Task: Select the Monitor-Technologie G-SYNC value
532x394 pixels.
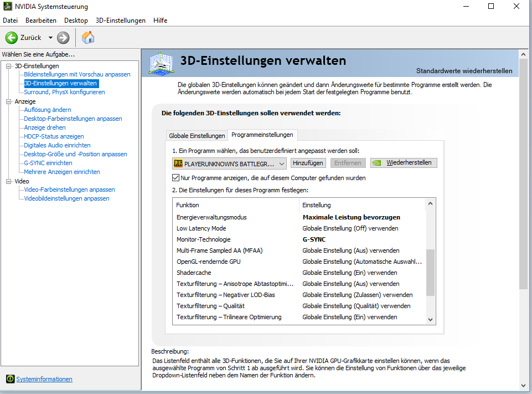Action: pyautogui.click(x=314, y=239)
